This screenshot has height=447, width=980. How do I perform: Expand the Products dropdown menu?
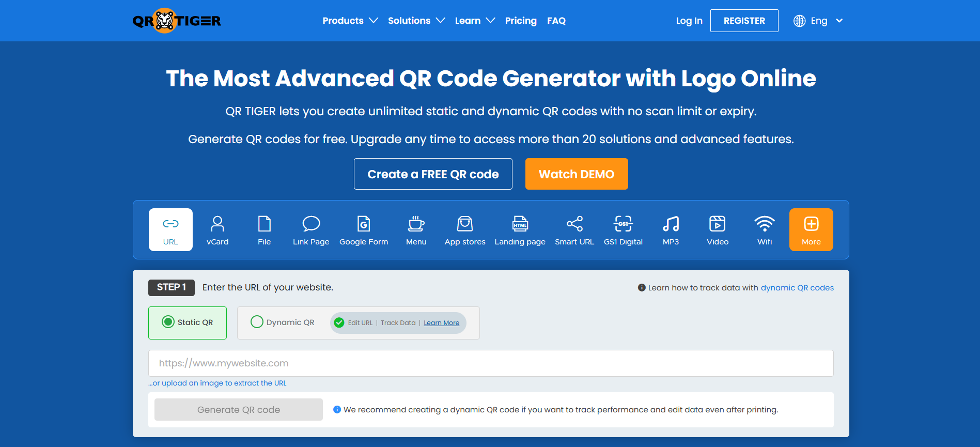tap(350, 21)
